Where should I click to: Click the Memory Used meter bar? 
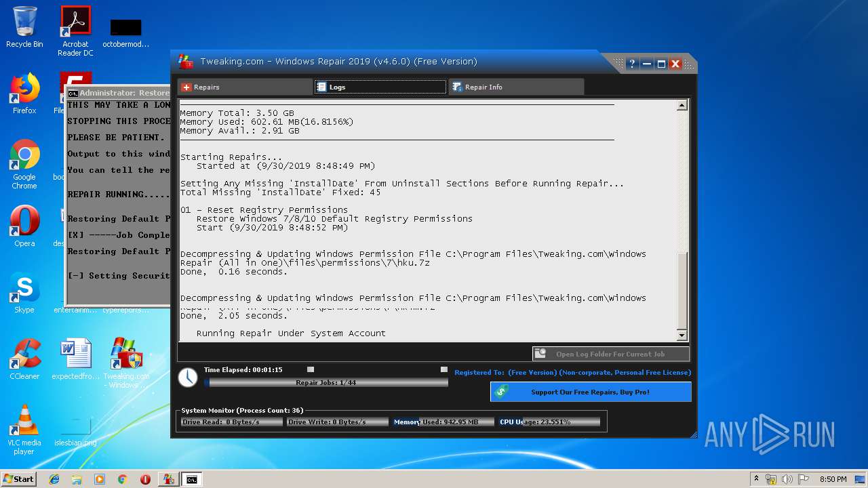pos(443,422)
